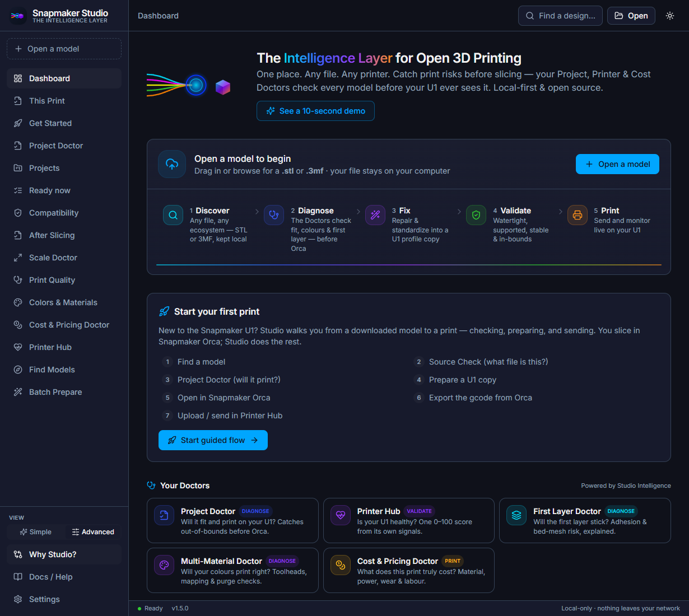Viewport: 689px width, 616px height.
Task: Open the Printer Hub doctor card title
Action: 379,511
